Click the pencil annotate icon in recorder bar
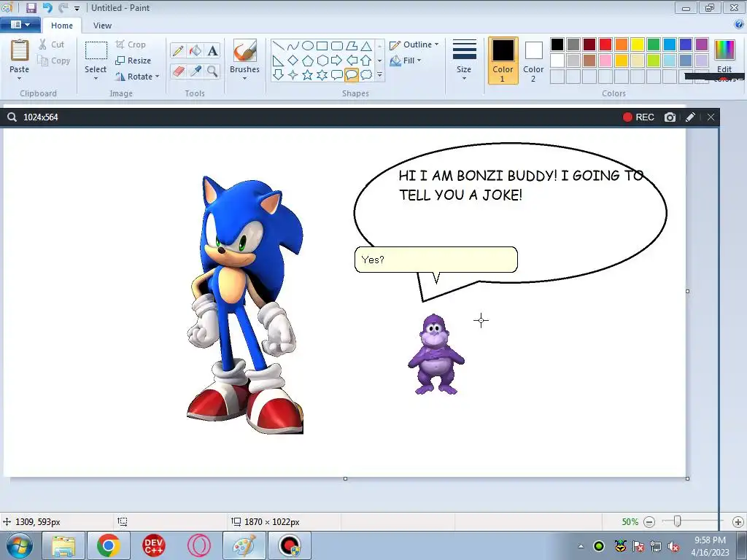The height and width of the screenshot is (560, 747). coord(690,117)
